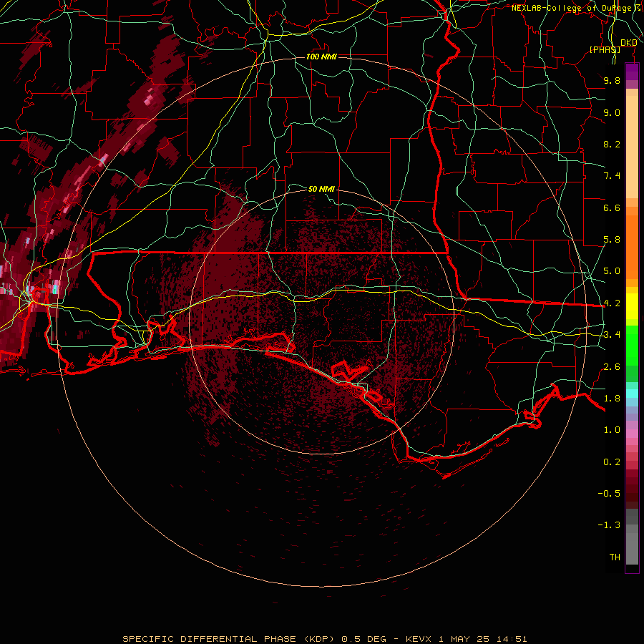
Task: Click the 1.8 scale value label
Action: (612, 399)
